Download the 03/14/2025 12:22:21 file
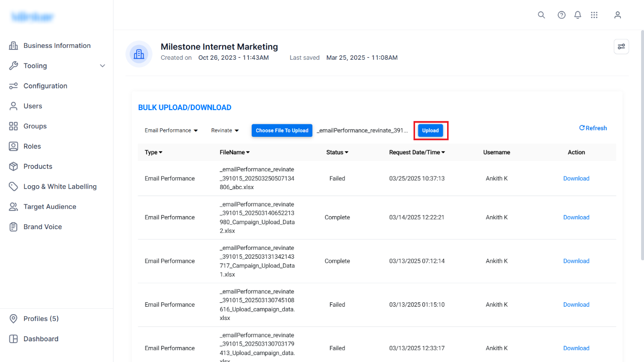Screen dimensions: 644x362 pyautogui.click(x=576, y=217)
